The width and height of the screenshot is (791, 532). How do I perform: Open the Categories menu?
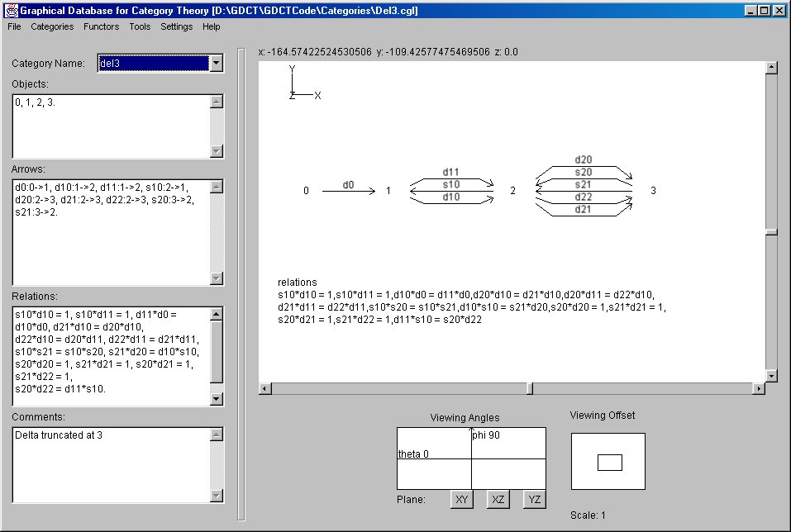52,26
